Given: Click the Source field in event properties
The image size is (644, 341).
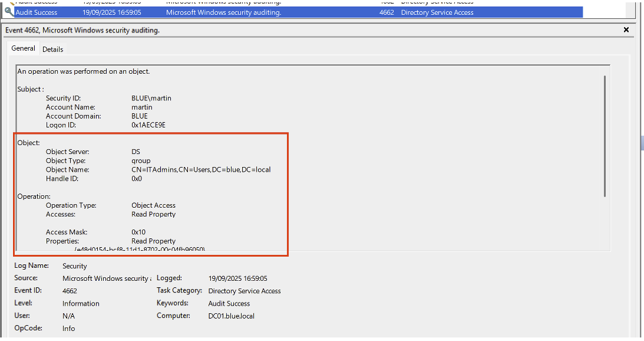Looking at the screenshot, I should [x=107, y=278].
